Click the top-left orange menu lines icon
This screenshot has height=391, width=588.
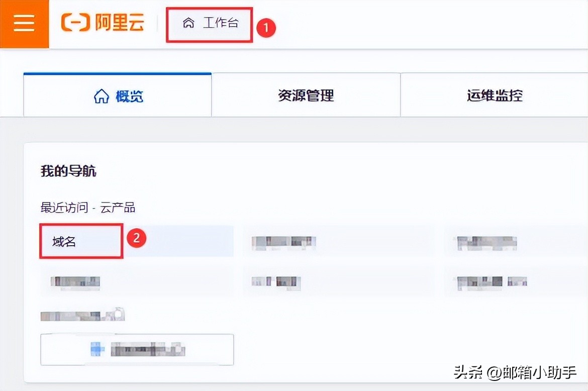pos(24,24)
